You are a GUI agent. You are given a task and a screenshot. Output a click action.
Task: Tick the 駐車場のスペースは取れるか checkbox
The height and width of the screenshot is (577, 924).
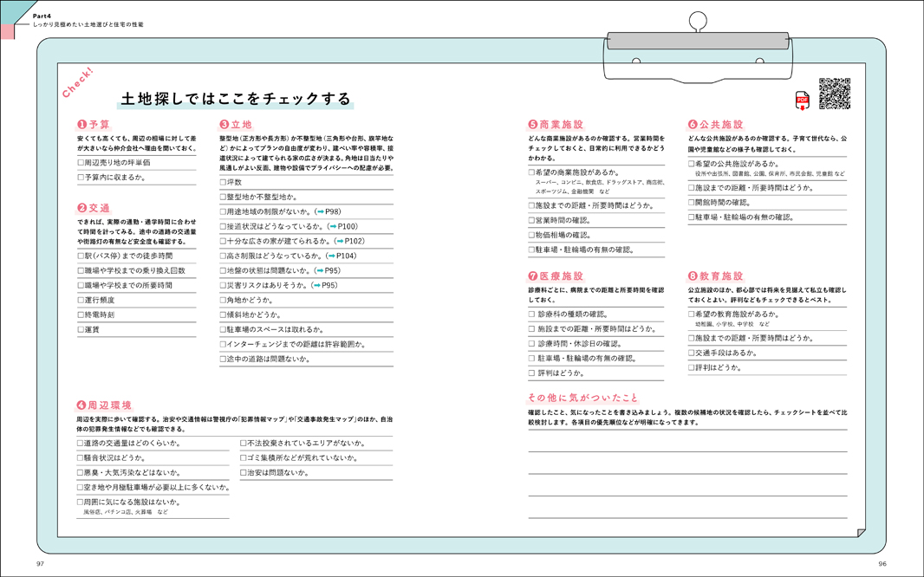[224, 330]
